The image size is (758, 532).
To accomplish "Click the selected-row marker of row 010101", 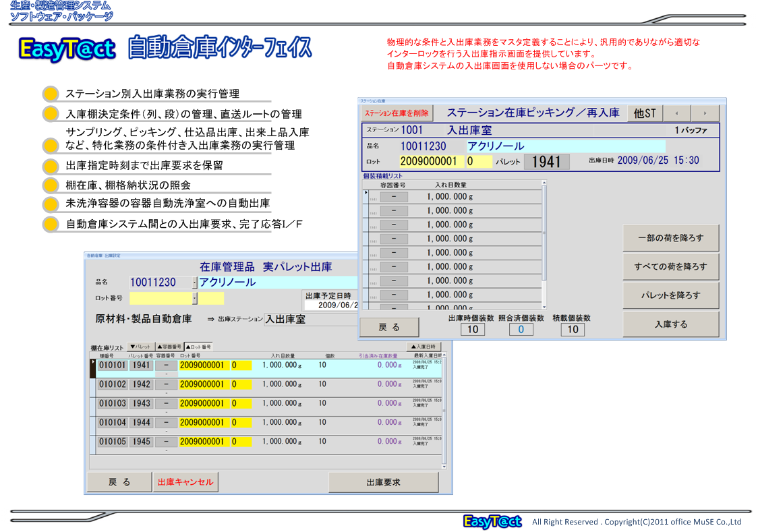I will click(x=93, y=368).
